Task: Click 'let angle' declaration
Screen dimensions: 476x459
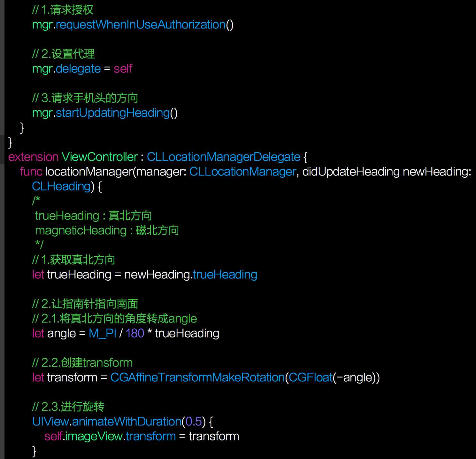Action: tap(54, 333)
